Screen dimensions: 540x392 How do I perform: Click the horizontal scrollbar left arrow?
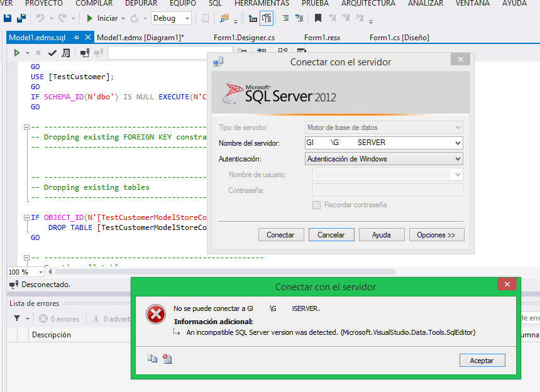coord(50,272)
